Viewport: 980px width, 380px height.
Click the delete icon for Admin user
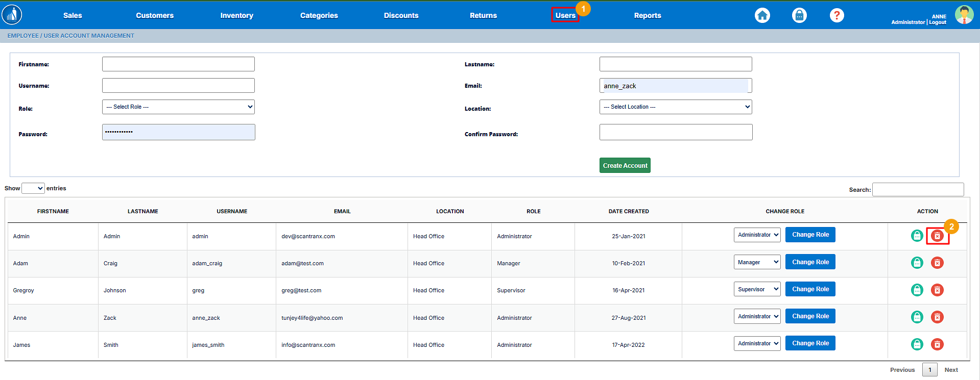937,236
